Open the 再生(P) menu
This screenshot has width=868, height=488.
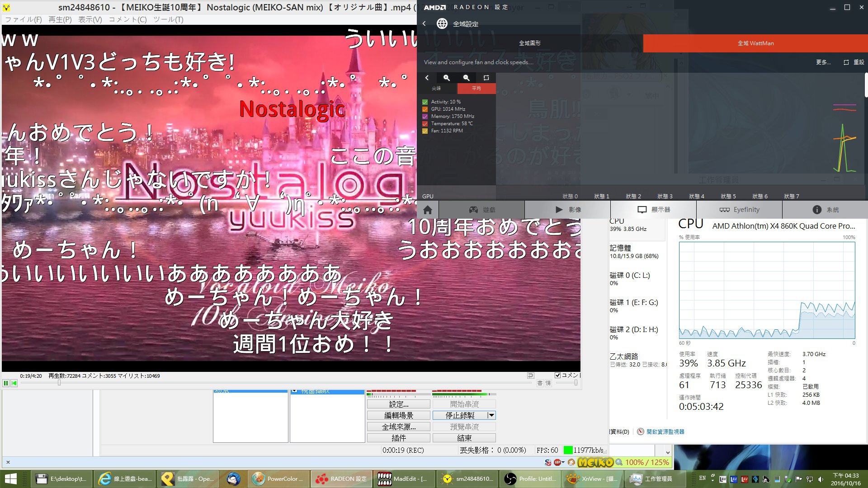(60, 19)
